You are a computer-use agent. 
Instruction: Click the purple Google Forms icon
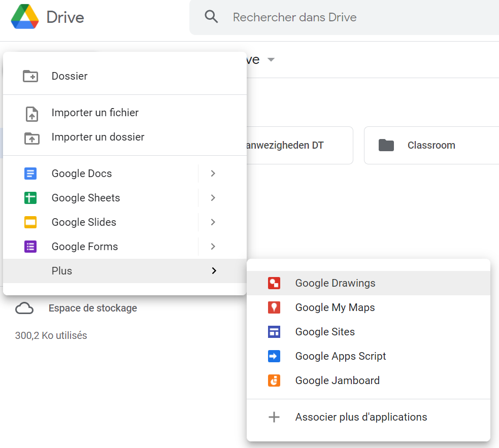point(30,247)
